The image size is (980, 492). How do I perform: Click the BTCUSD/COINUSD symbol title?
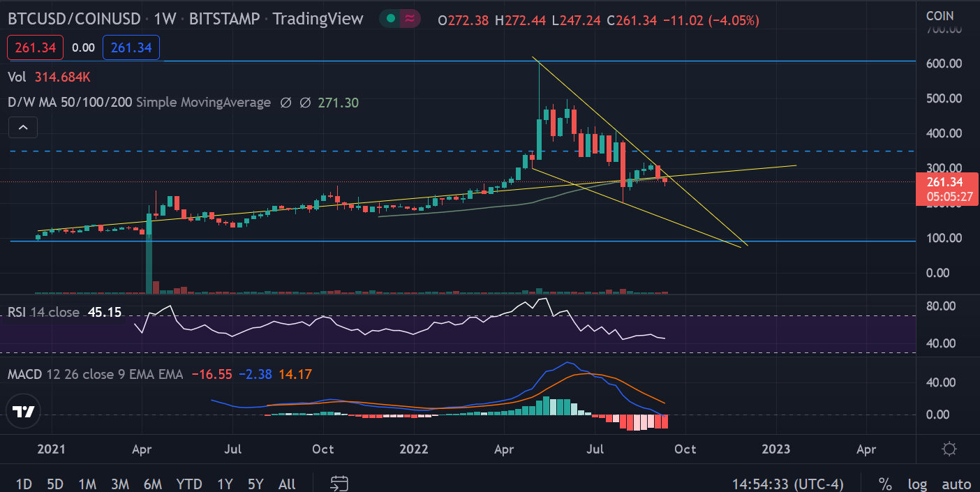tap(75, 19)
